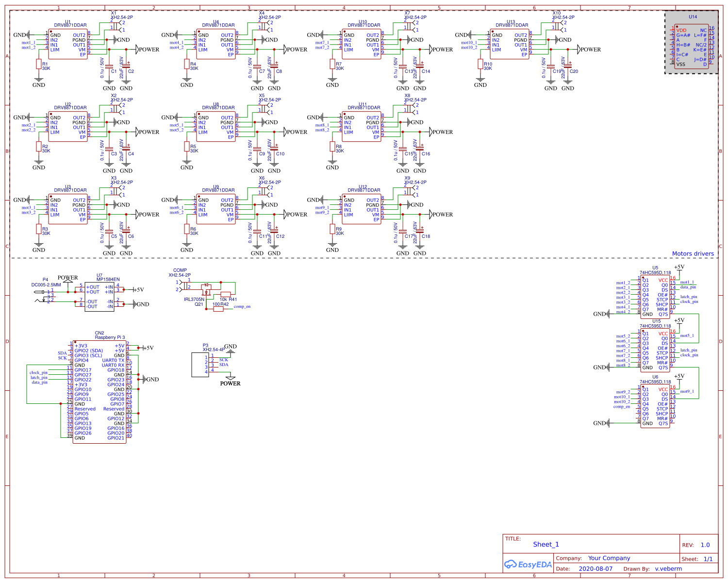
Task: Click the EasyEDA logo in the title block
Action: (x=527, y=564)
